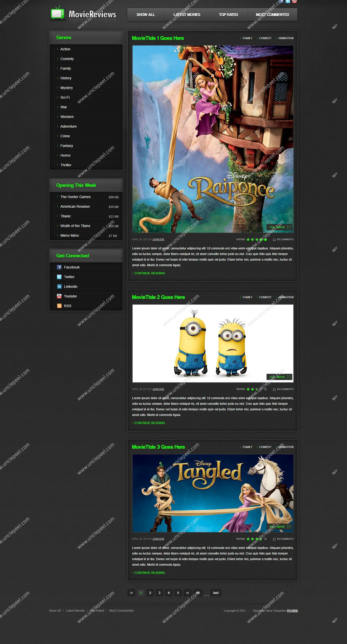The image size is (347, 644).
Task: Continue reading MovieTitle 2 review
Action: (x=150, y=423)
